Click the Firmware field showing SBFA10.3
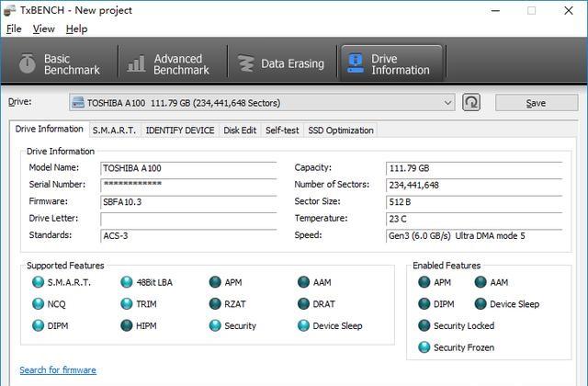 [x=188, y=202]
